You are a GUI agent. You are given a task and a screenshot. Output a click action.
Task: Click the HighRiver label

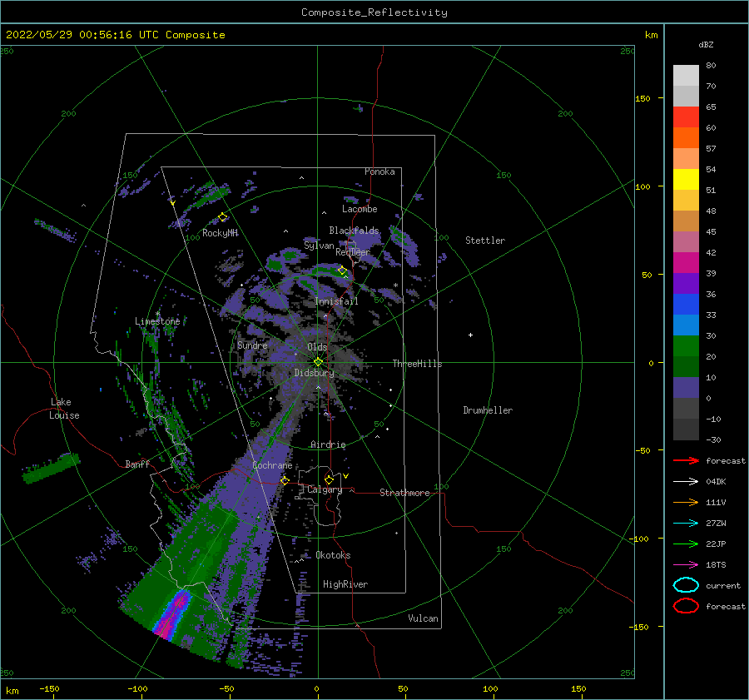pyautogui.click(x=345, y=584)
